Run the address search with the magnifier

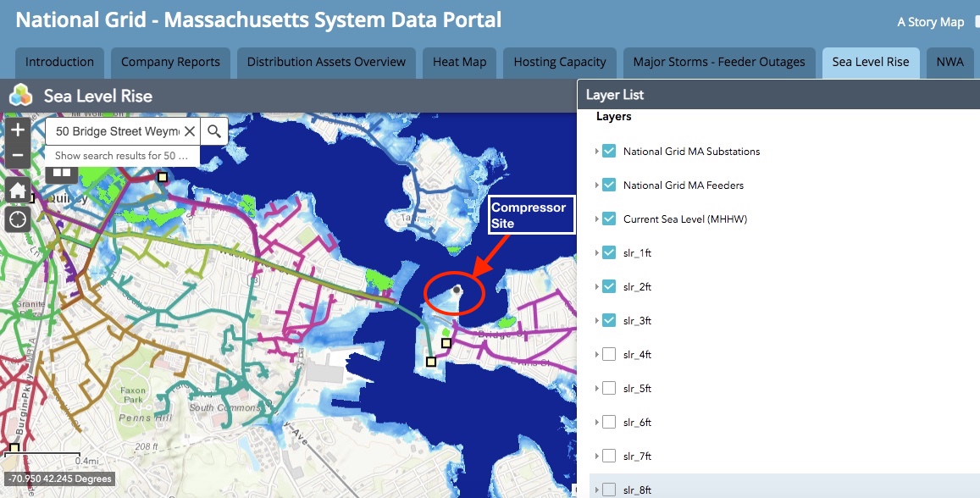pyautogui.click(x=214, y=131)
